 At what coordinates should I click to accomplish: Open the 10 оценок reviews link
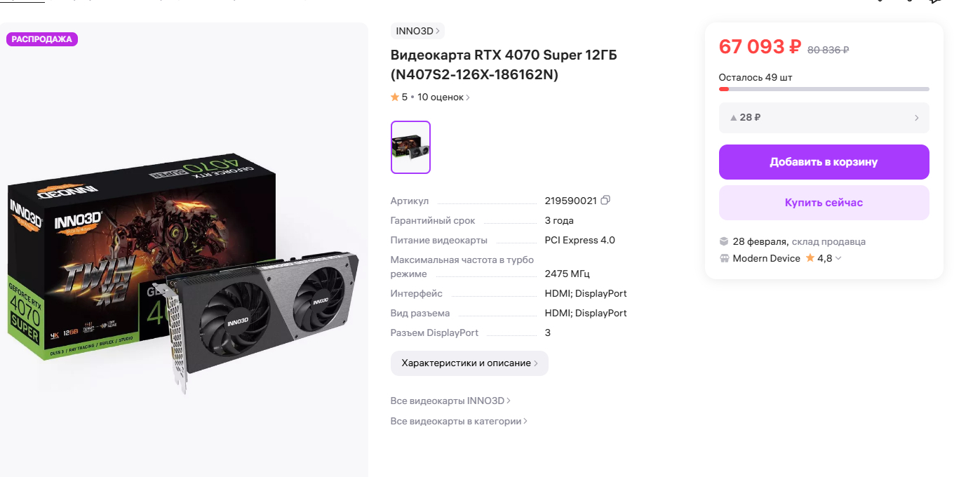pyautogui.click(x=443, y=98)
